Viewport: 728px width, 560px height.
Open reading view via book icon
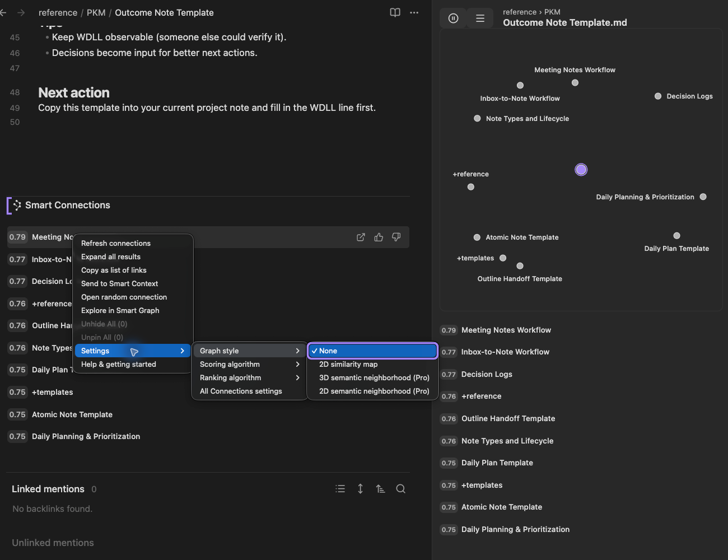[x=395, y=12]
